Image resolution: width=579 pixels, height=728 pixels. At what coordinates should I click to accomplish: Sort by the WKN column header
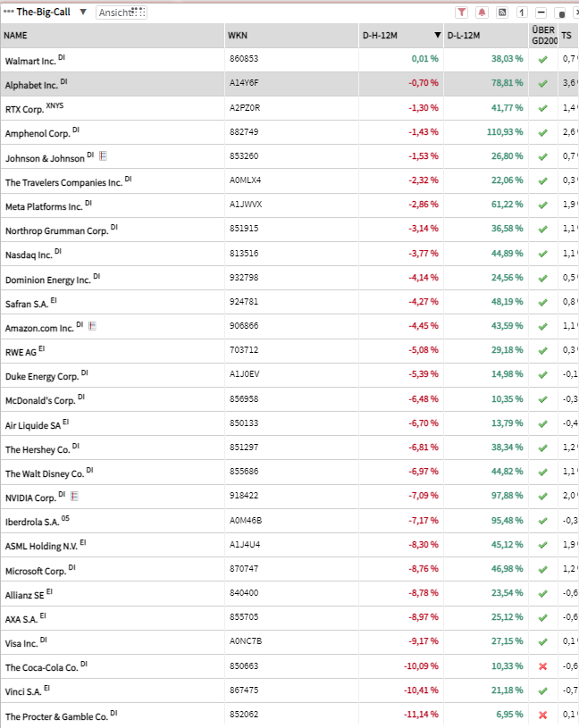pos(238,36)
